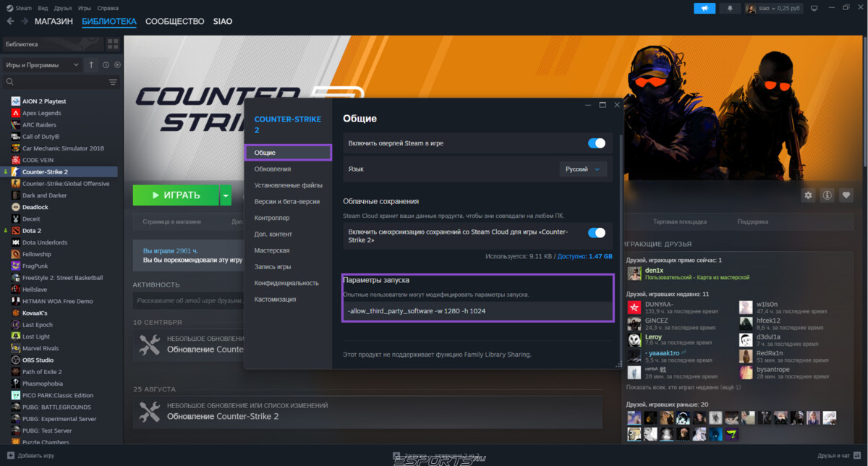This screenshot has height=466, width=868.
Task: Toggle Steam Cloud sync switch
Action: tap(597, 232)
